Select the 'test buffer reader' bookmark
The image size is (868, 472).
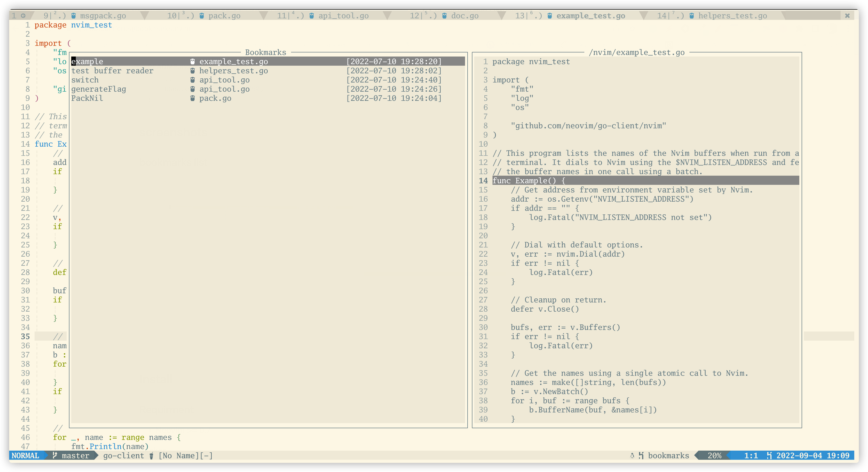click(x=112, y=71)
